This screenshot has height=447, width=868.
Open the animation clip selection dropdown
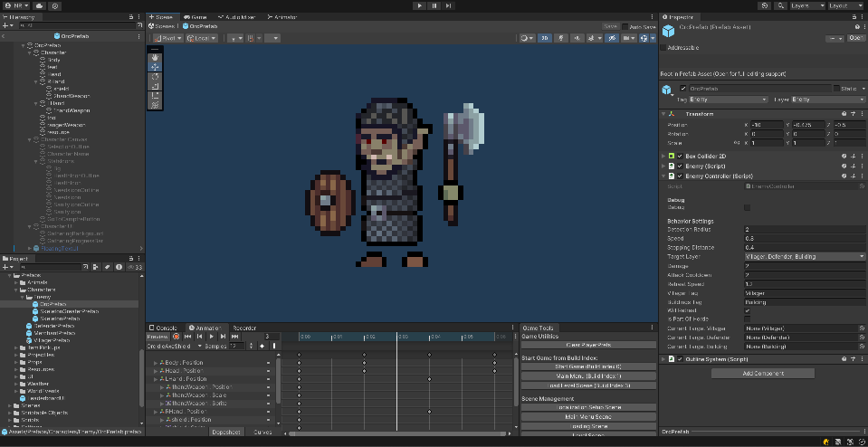[x=175, y=346]
